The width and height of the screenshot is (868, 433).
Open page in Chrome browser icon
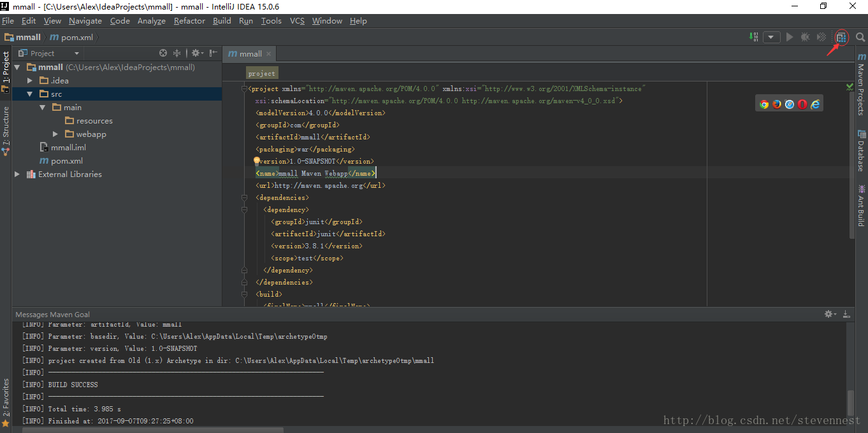point(764,104)
